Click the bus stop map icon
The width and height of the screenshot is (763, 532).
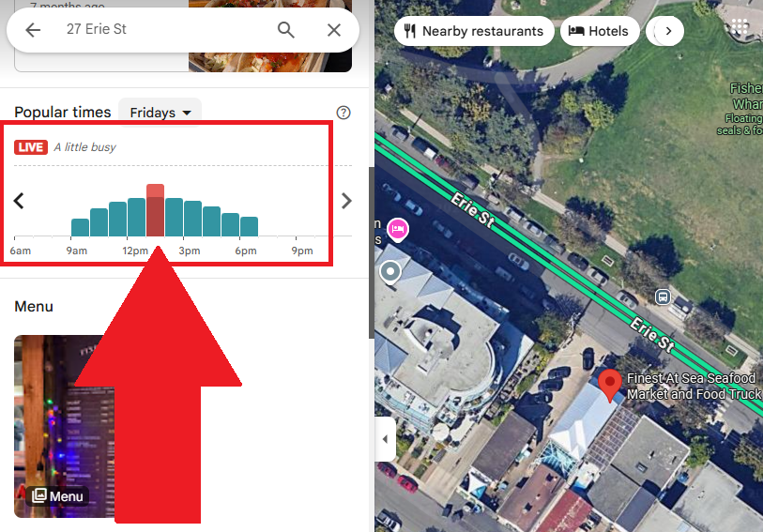tap(663, 296)
